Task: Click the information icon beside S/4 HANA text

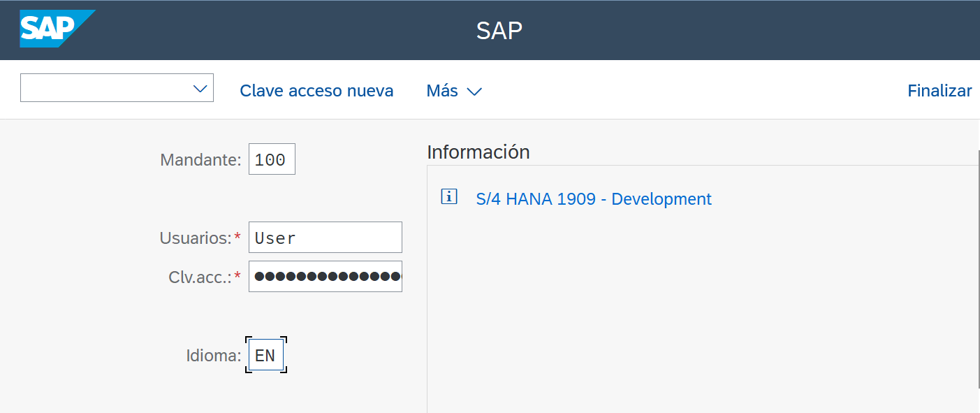Action: click(448, 197)
